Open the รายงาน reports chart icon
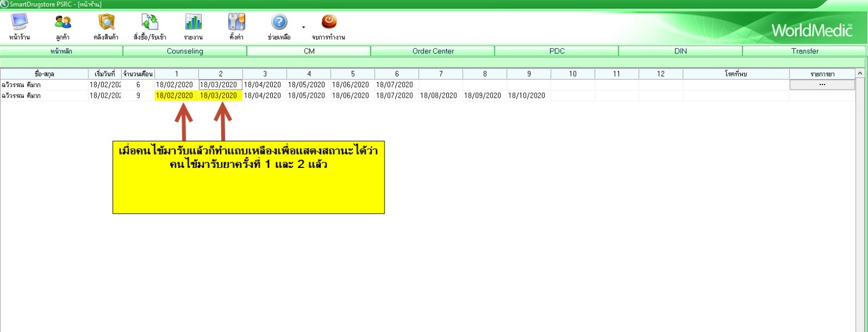Image resolution: width=868 pixels, height=332 pixels. [x=193, y=23]
